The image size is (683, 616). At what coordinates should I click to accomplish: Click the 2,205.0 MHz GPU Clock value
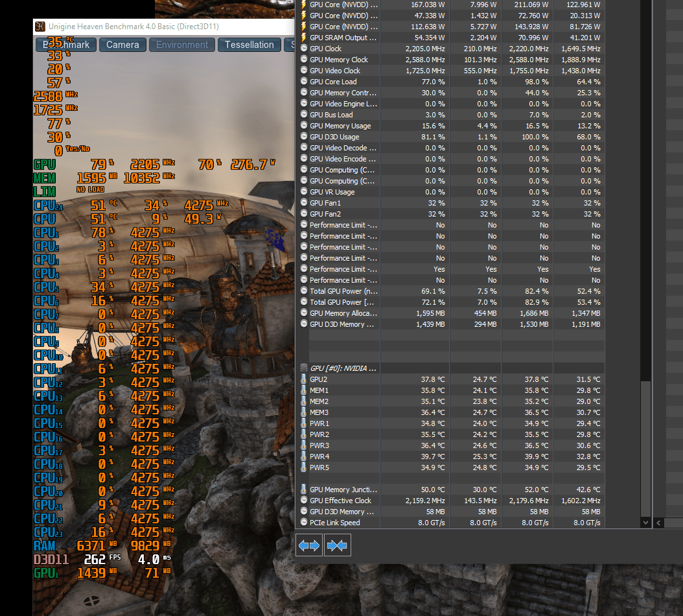tap(425, 49)
